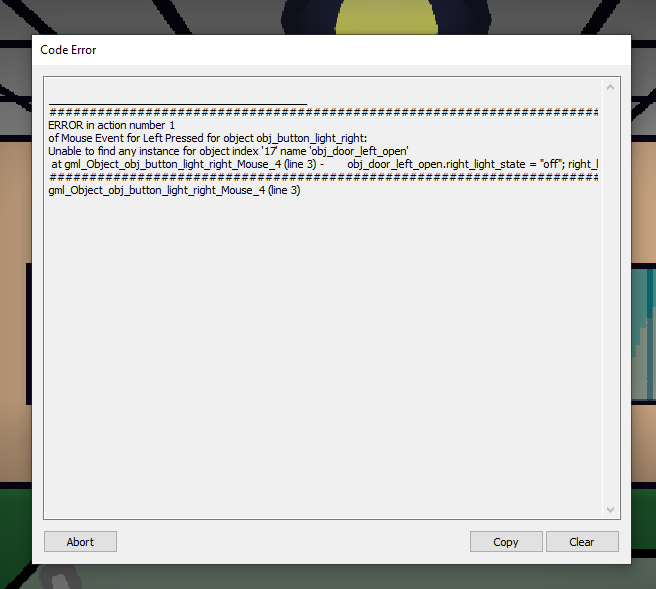Viewport: 656px width, 589px height.
Task: Click the Abort button
Action: tap(80, 542)
